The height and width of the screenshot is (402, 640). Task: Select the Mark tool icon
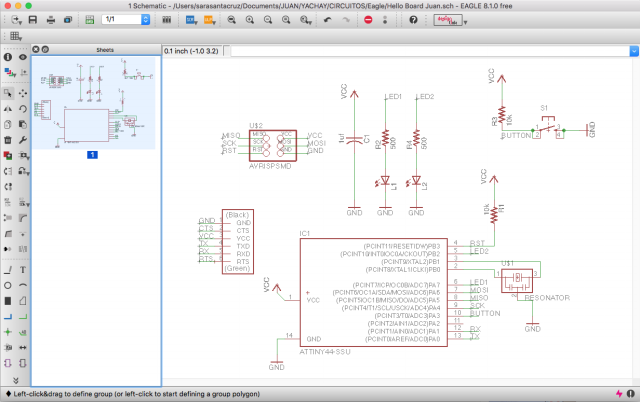[x=24, y=73]
